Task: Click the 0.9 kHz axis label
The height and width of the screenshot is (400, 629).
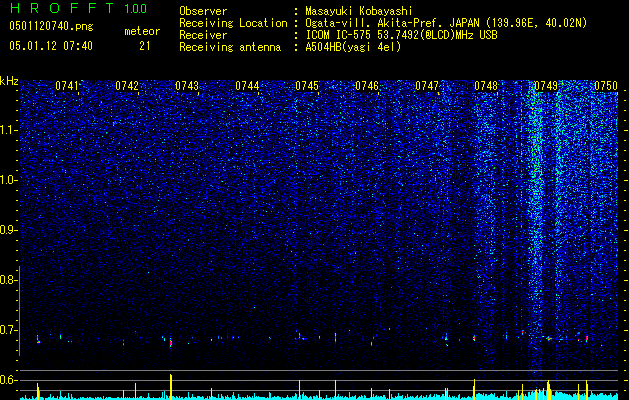Action: 9,230
